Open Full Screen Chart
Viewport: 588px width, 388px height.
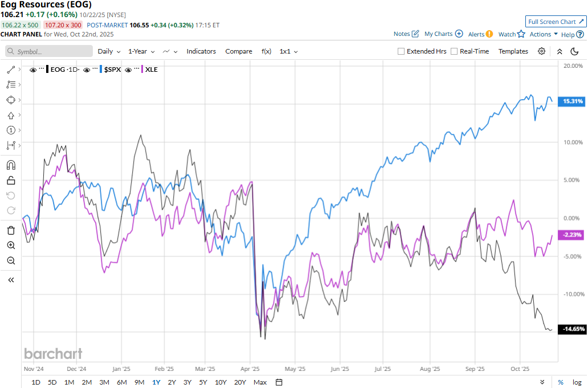[556, 22]
